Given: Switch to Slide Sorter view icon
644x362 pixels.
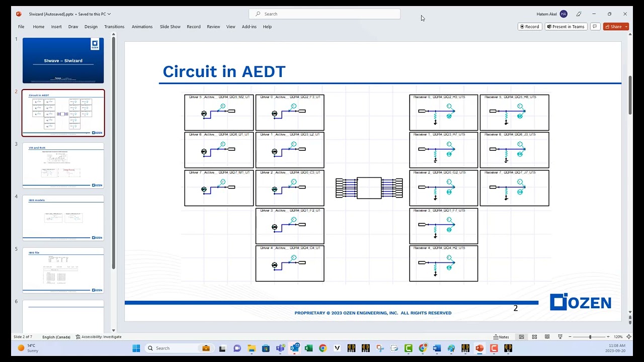Looking at the screenshot, I should coord(534,337).
